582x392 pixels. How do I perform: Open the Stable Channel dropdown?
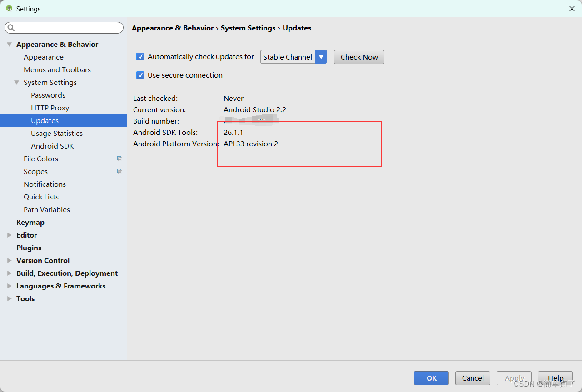tap(321, 57)
